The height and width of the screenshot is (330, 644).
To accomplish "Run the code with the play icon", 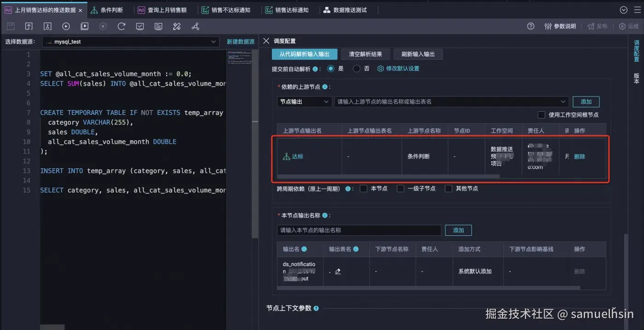I will pyautogui.click(x=66, y=27).
